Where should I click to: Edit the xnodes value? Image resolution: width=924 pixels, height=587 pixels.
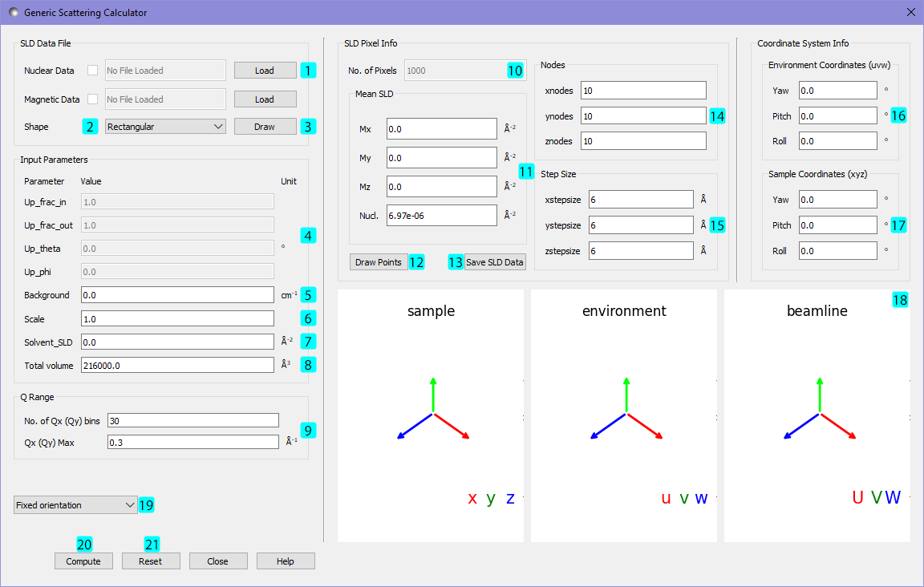pos(643,90)
